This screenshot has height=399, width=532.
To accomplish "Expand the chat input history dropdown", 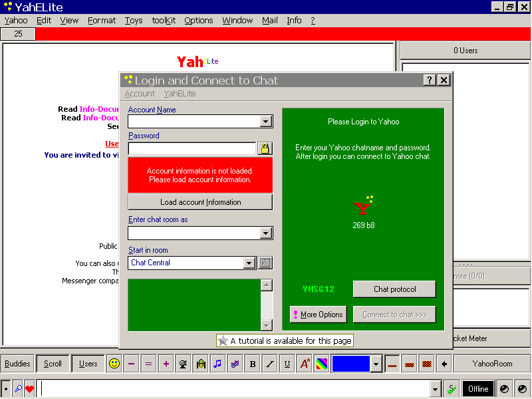I will pyautogui.click(x=435, y=389).
